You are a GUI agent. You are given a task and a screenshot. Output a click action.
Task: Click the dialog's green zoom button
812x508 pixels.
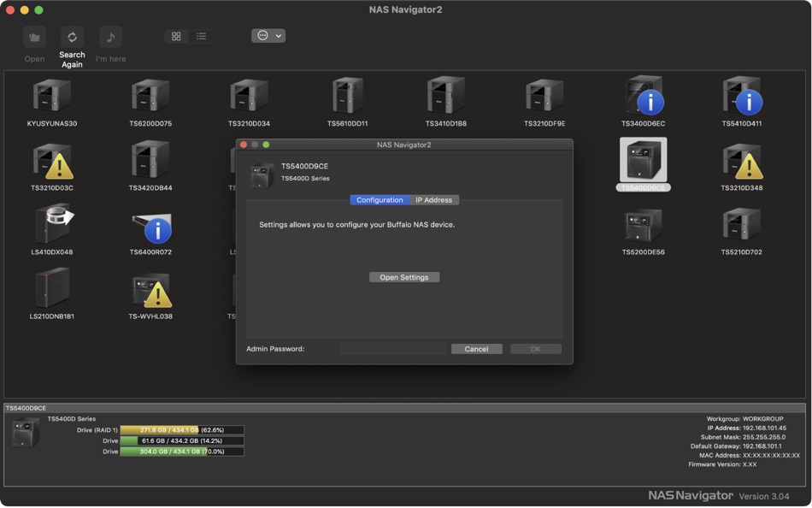click(x=266, y=145)
